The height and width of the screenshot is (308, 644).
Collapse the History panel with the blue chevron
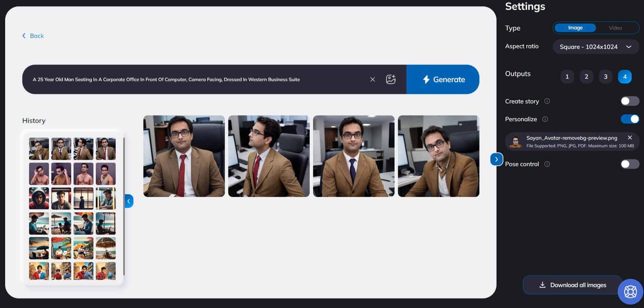click(129, 201)
